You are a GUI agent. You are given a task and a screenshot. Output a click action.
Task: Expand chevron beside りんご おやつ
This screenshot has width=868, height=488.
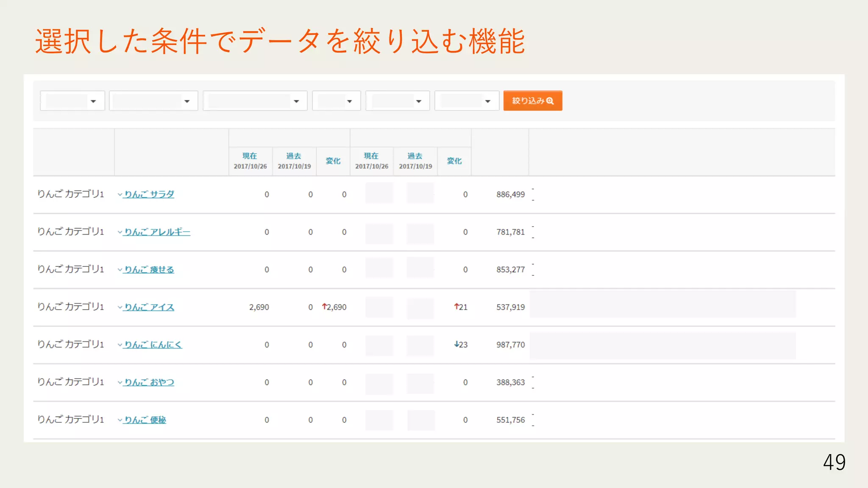(x=120, y=383)
